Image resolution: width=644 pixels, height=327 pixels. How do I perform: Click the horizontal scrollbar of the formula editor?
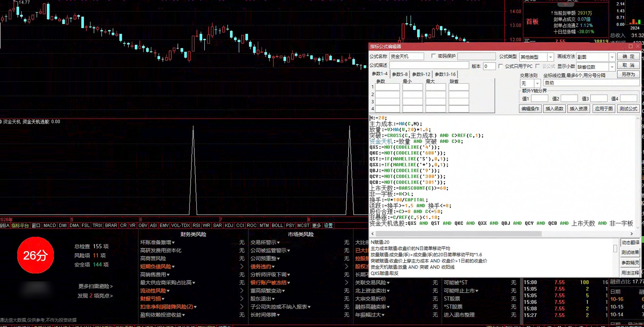point(459,234)
